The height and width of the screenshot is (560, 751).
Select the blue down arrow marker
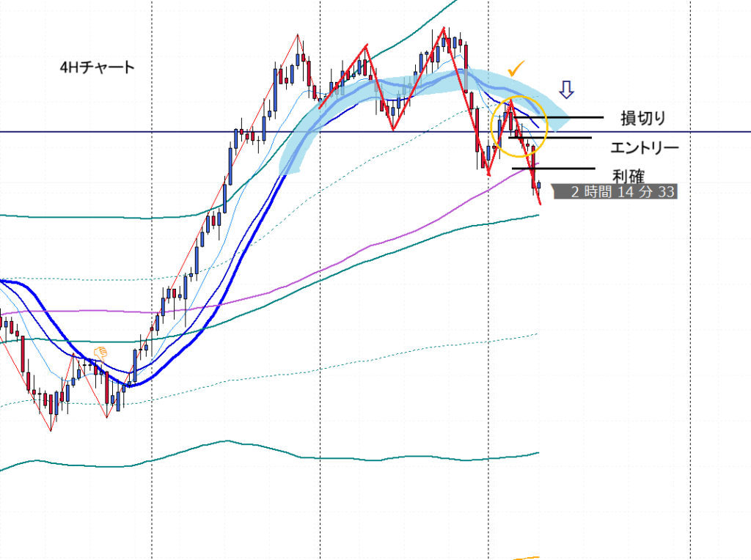pos(567,89)
